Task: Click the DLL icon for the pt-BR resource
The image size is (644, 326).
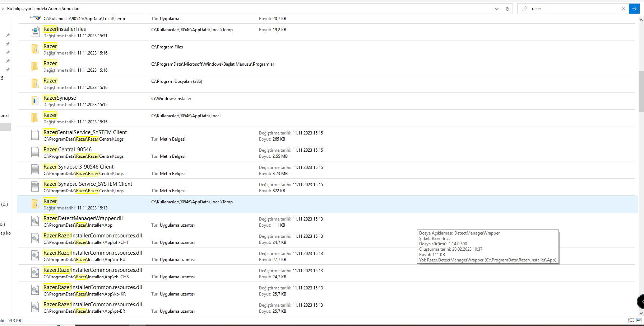Action: [35, 307]
